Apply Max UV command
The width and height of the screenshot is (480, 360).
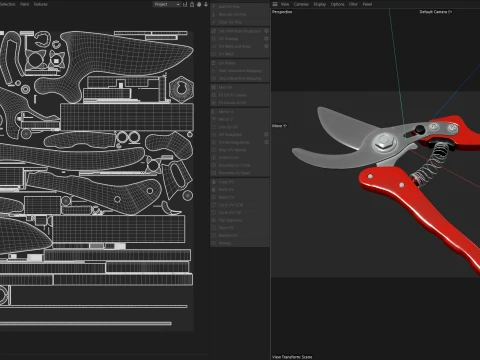tap(240, 87)
